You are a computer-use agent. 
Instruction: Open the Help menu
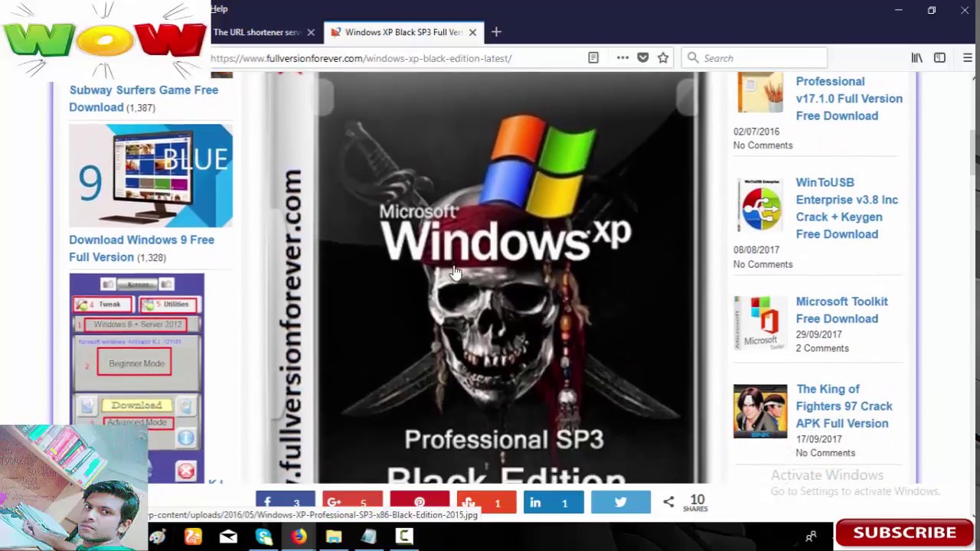pyautogui.click(x=219, y=8)
